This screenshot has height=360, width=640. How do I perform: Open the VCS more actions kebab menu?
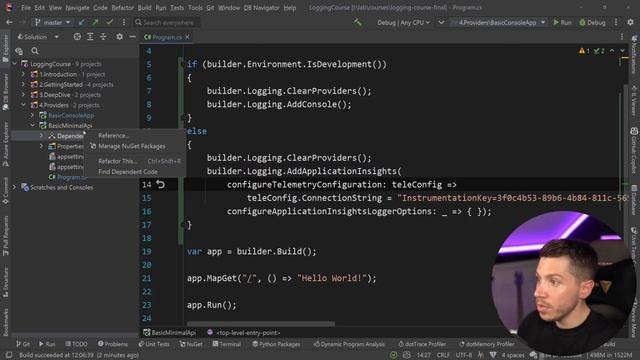point(124,22)
